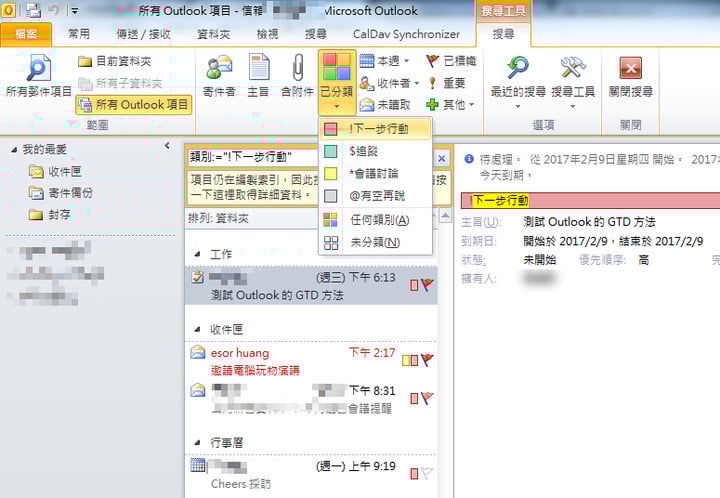Click the 搜尋工具 contextual tab header
This screenshot has height=498, width=720.
(504, 11)
